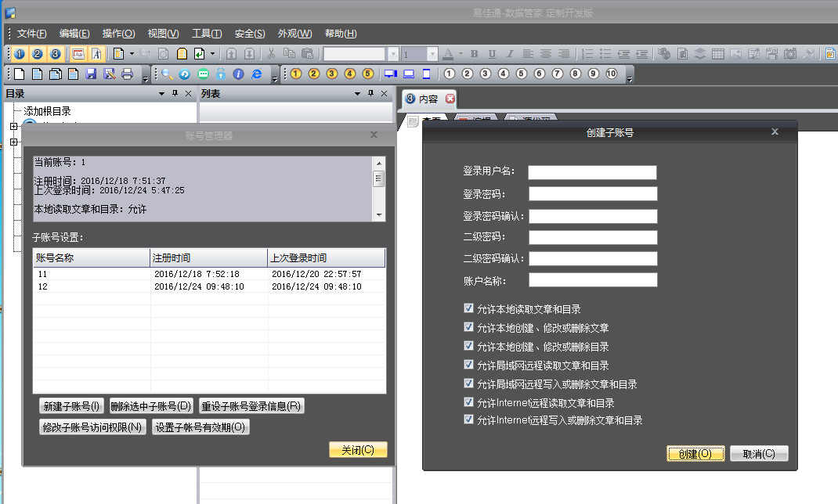Click the Save floppy disk toolbar icon
Screen dimensions: 838x504
[91, 74]
